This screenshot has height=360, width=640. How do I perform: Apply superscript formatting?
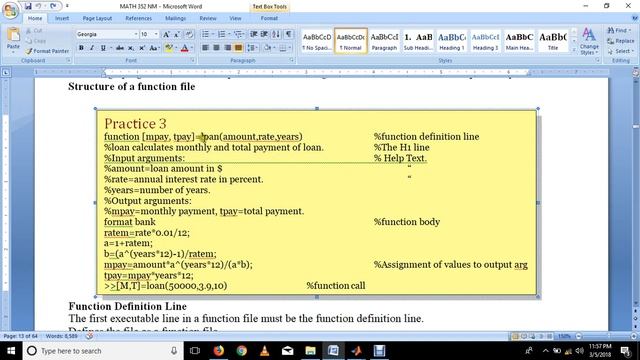[x=142, y=48]
